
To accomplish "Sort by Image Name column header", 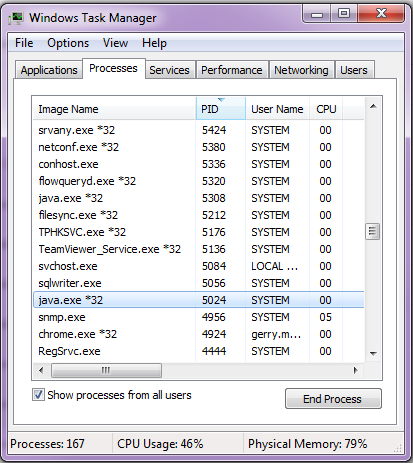I will point(114,109).
